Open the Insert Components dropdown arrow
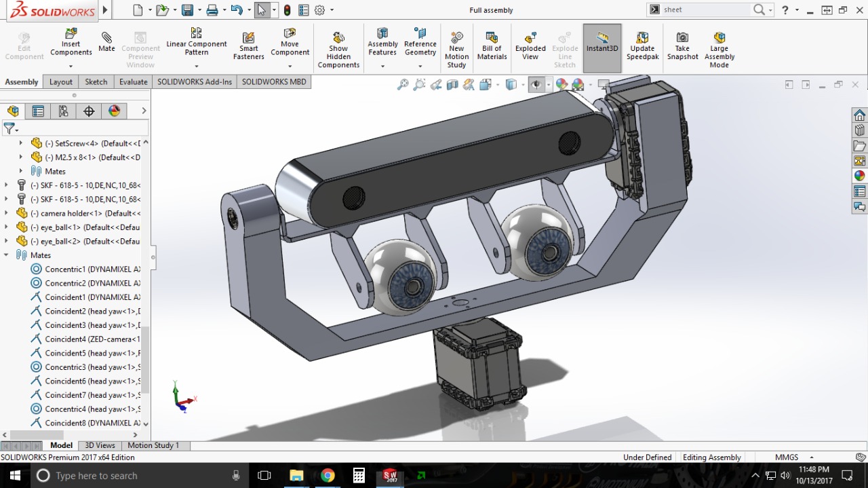Screen dimensions: 868x488 71,67
